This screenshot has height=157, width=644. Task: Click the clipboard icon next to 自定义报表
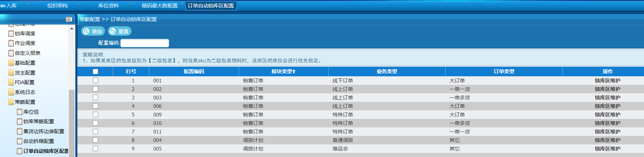tap(11, 53)
